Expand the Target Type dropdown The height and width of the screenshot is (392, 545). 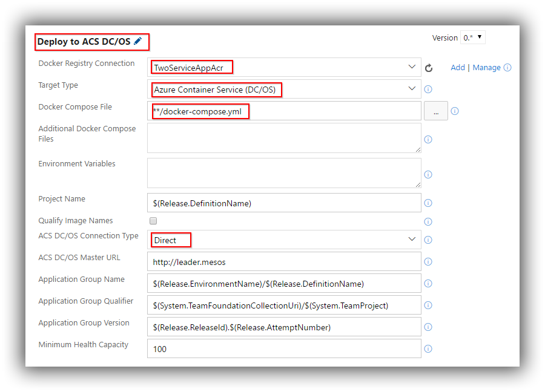[x=412, y=89]
